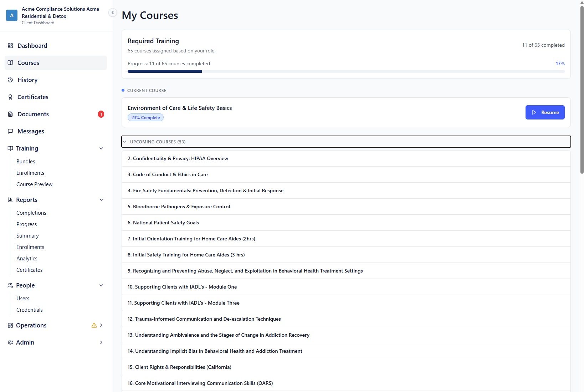This screenshot has height=392, width=584.
Task: Click the Operations grid icon
Action: [10, 325]
